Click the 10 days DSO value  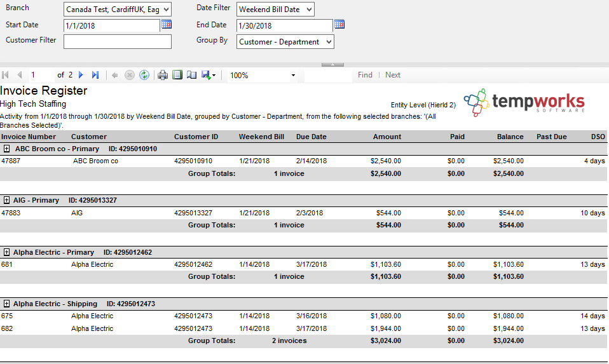[x=592, y=213]
